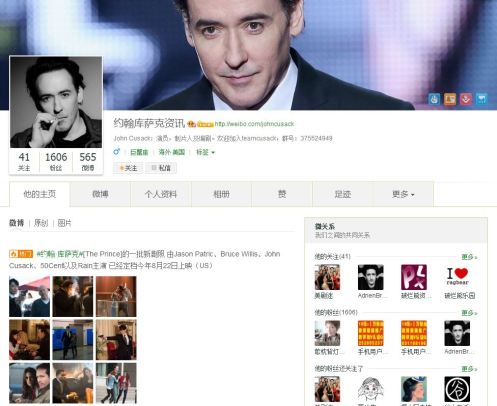The image size is (497, 406).
Task: Switch to the 微博 tab in the profile nav
Action: tap(100, 194)
